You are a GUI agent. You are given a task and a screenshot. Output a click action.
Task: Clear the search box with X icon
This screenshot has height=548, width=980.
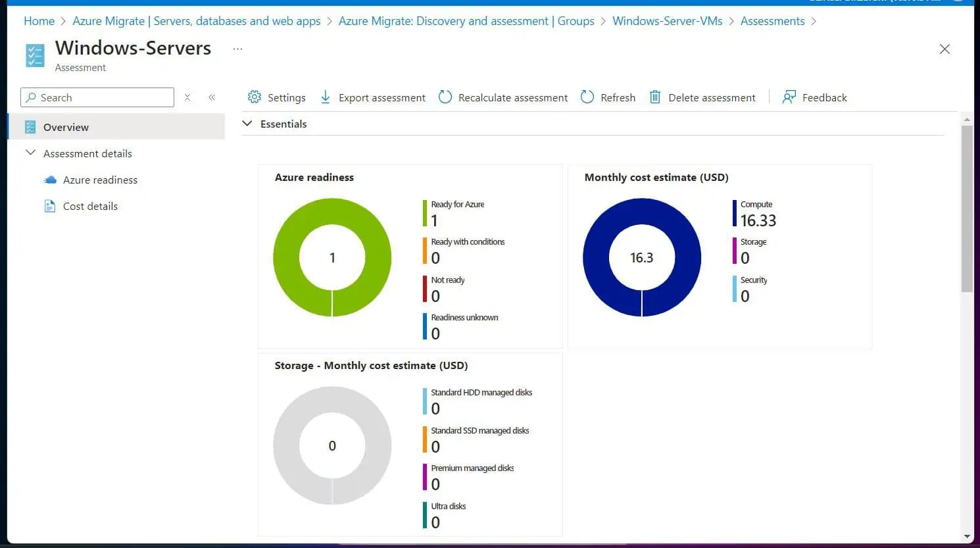point(187,97)
